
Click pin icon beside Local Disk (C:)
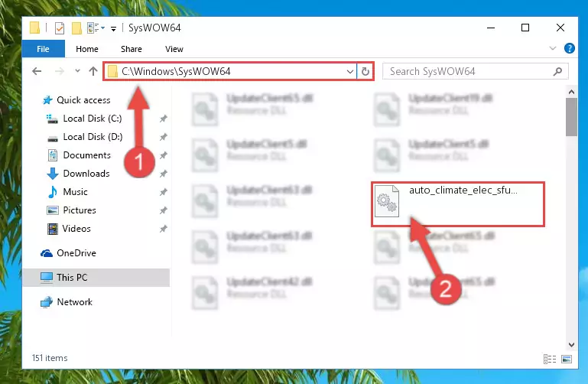[163, 119]
